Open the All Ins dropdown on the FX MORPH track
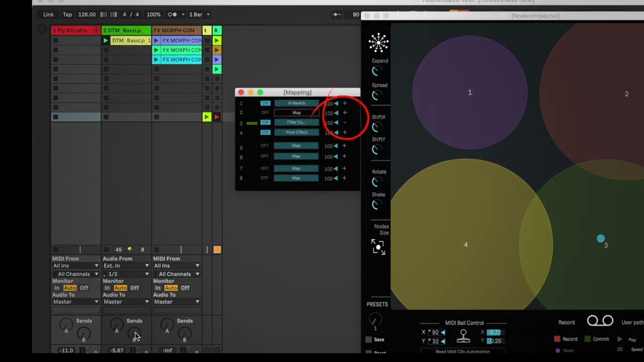 176,266
